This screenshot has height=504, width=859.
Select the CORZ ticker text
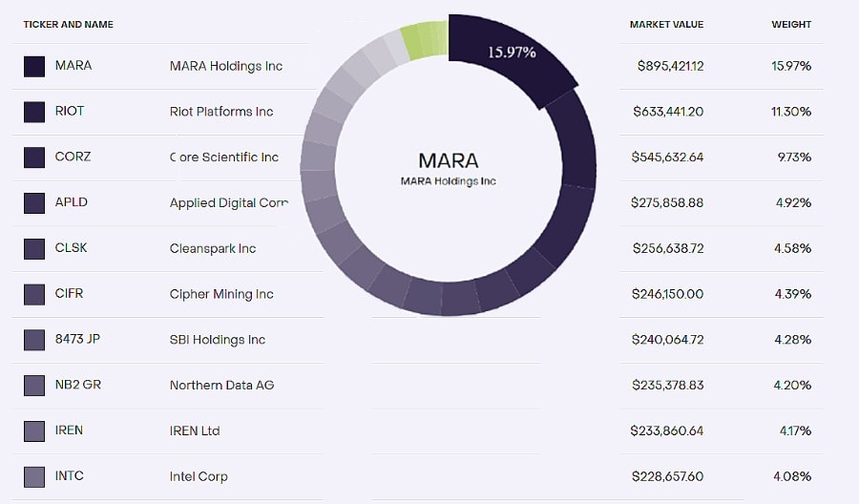click(73, 157)
